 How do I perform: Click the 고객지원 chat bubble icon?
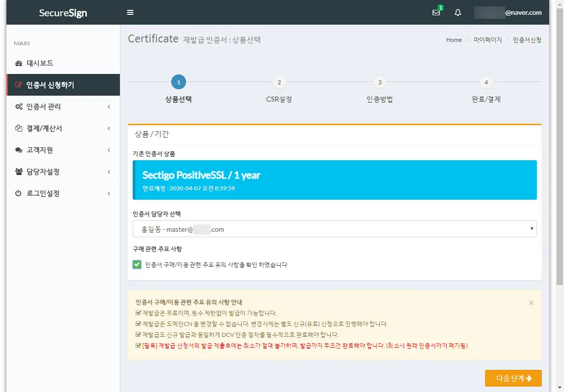click(x=19, y=150)
